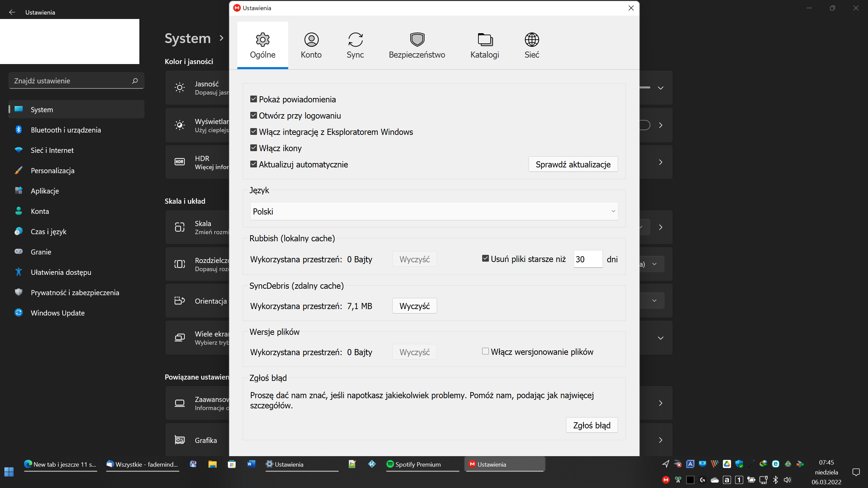Open the Sieć globe icon tab
Viewport: 868px width, 488px height.
pos(531,40)
